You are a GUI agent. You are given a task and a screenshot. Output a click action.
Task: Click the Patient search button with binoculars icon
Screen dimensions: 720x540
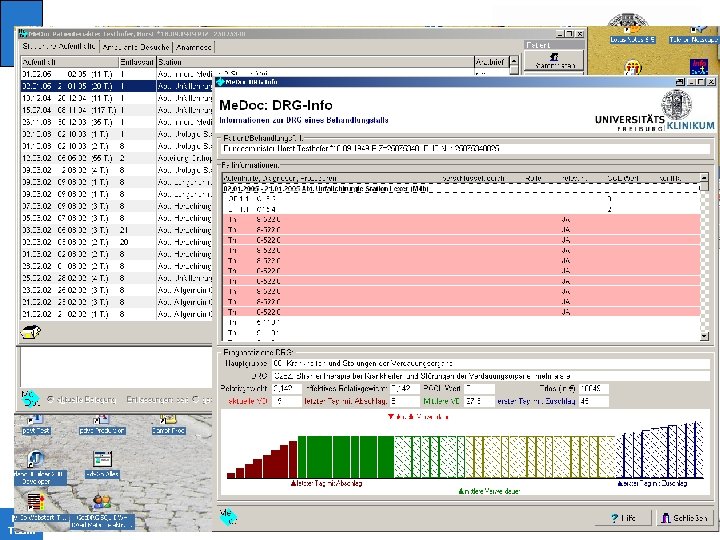click(x=554, y=61)
